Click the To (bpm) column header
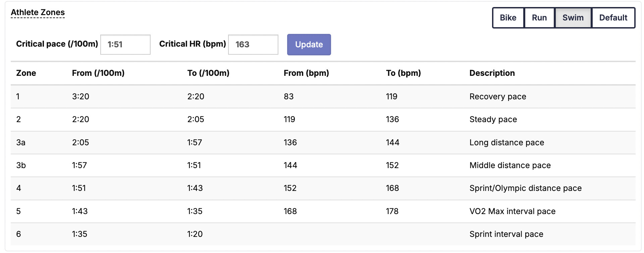The width and height of the screenshot is (644, 253). (x=403, y=73)
